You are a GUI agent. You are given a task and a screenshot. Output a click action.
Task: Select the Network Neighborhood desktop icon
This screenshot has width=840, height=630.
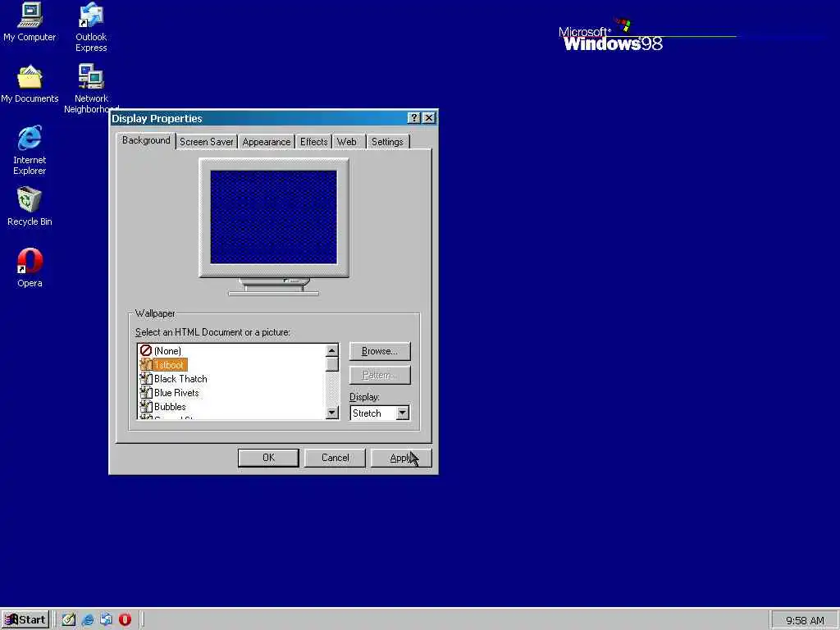pyautogui.click(x=91, y=89)
